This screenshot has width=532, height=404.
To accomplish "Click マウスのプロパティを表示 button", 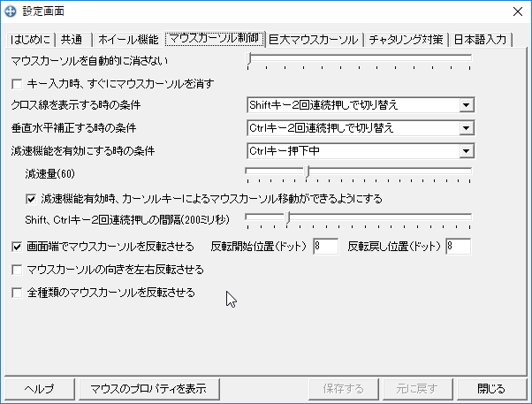I will (x=149, y=389).
